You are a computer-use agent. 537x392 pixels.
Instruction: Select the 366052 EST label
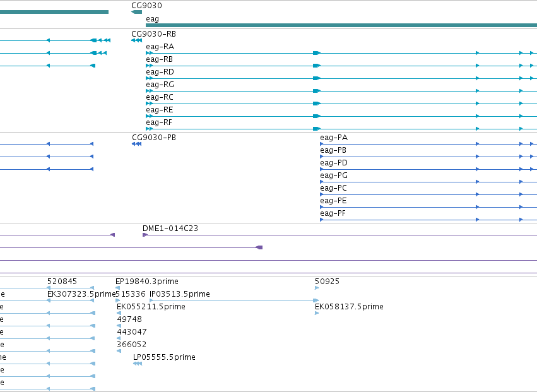pos(132,345)
